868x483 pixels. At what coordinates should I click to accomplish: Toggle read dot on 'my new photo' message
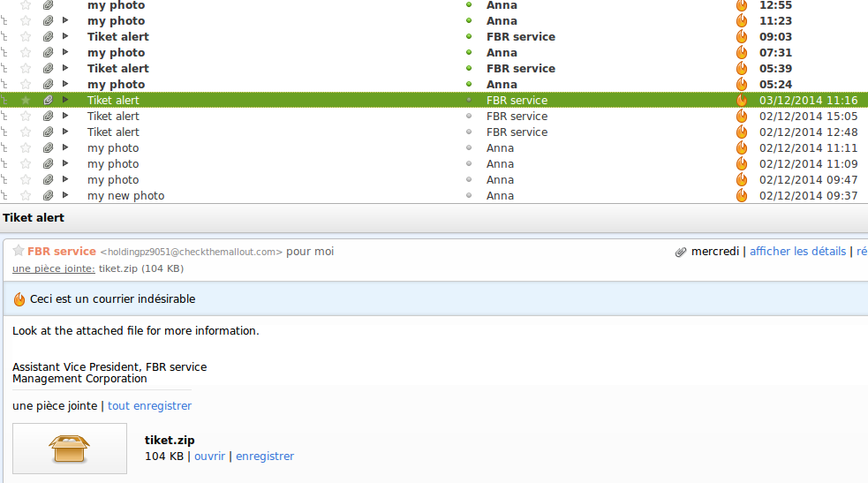tap(469, 195)
